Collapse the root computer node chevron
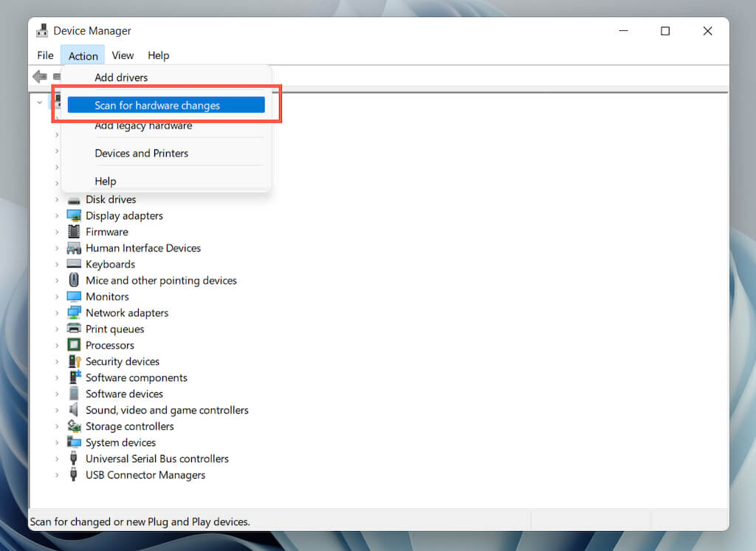The height and width of the screenshot is (551, 756). point(40,102)
